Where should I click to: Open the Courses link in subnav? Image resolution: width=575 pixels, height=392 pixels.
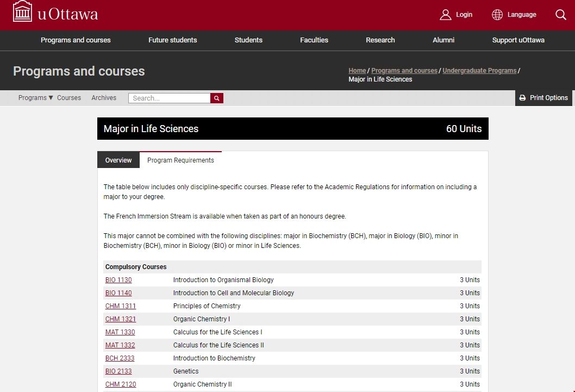(69, 98)
